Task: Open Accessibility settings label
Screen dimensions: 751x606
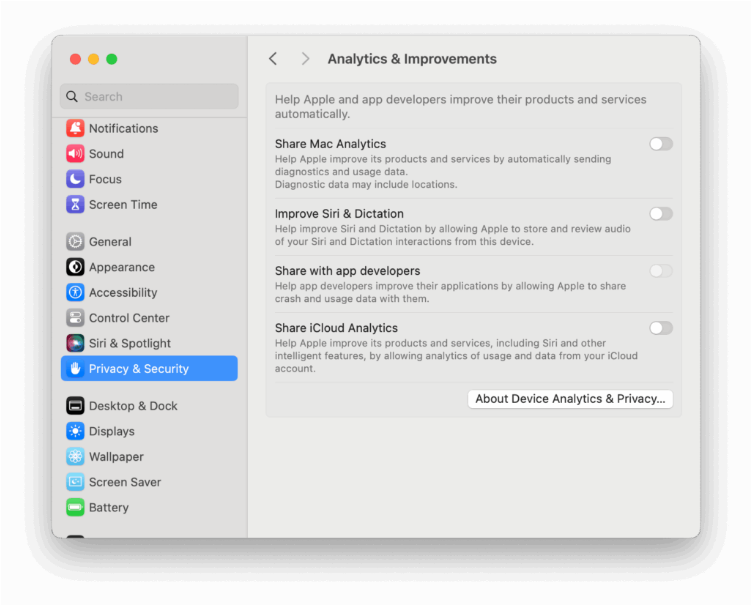Action: [123, 293]
